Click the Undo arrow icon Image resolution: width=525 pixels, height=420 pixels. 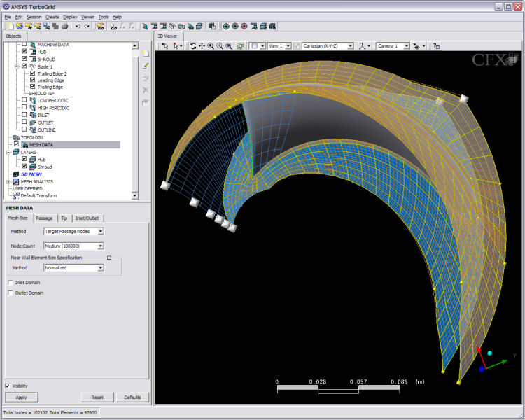coord(78,27)
